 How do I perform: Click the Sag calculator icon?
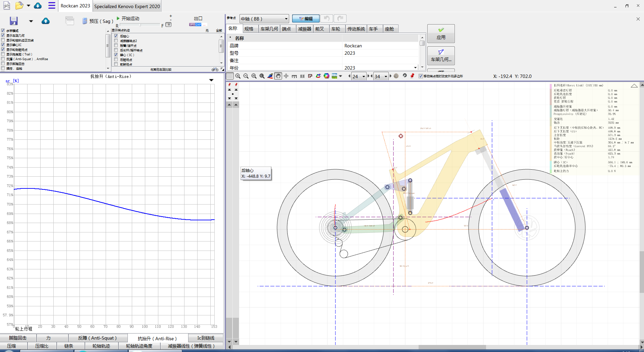click(x=85, y=21)
